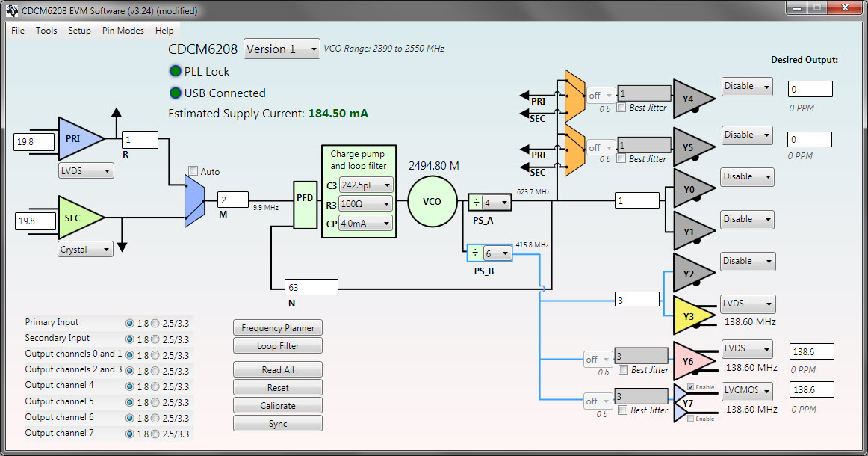Click the orange mux feeding Y5
868x456 pixels.
[575, 151]
